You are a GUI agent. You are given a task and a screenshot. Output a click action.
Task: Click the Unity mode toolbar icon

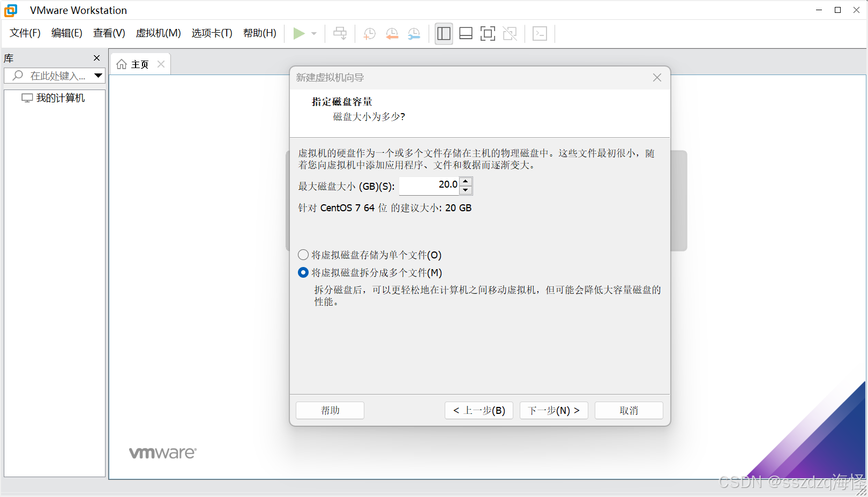[x=510, y=34]
